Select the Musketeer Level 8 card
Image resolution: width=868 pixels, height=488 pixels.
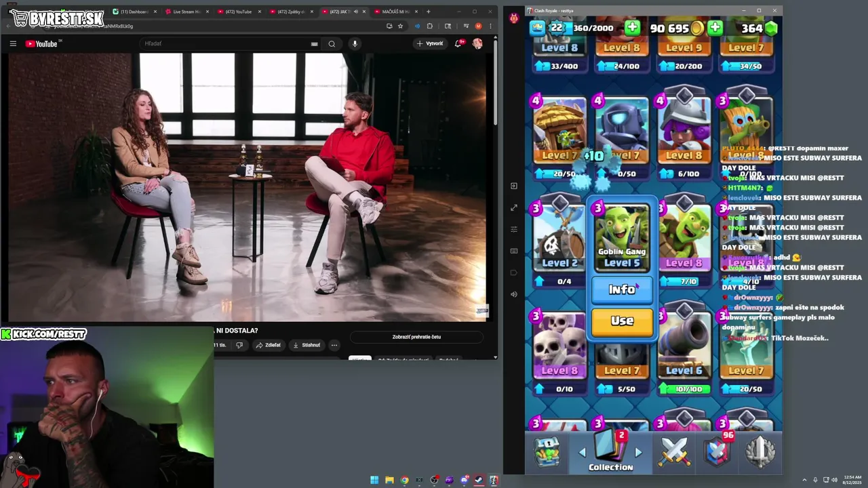coord(684,130)
